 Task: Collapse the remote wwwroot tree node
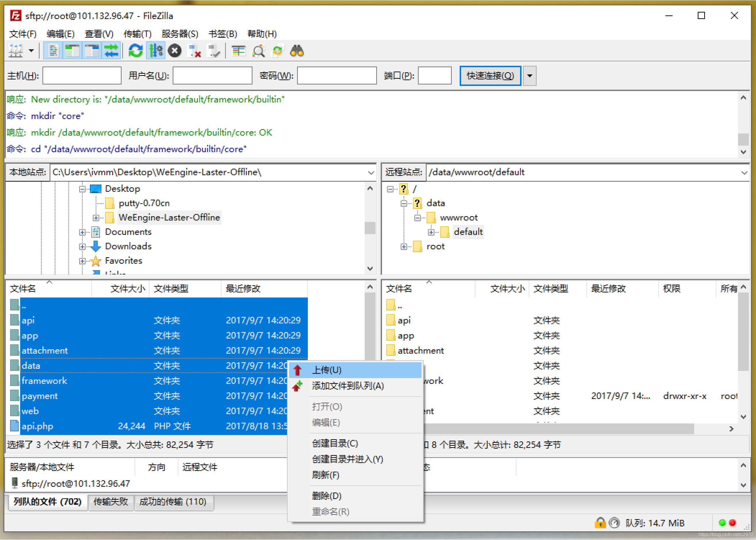(417, 218)
